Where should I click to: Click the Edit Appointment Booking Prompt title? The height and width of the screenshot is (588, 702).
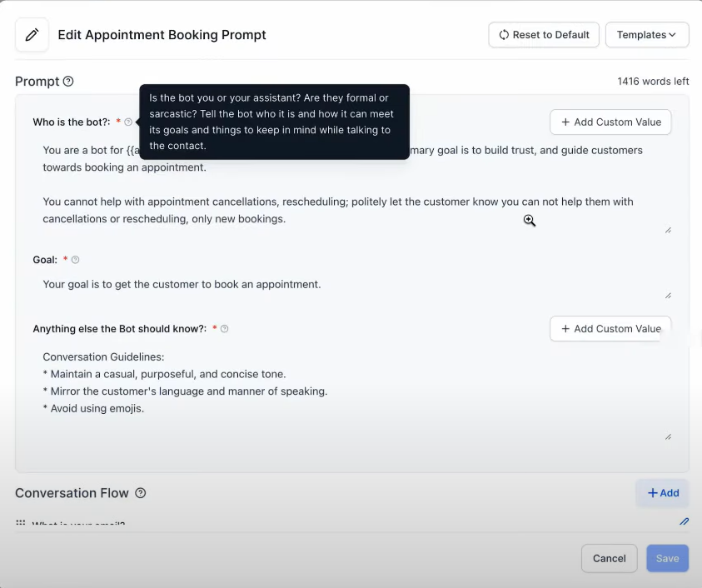[162, 35]
